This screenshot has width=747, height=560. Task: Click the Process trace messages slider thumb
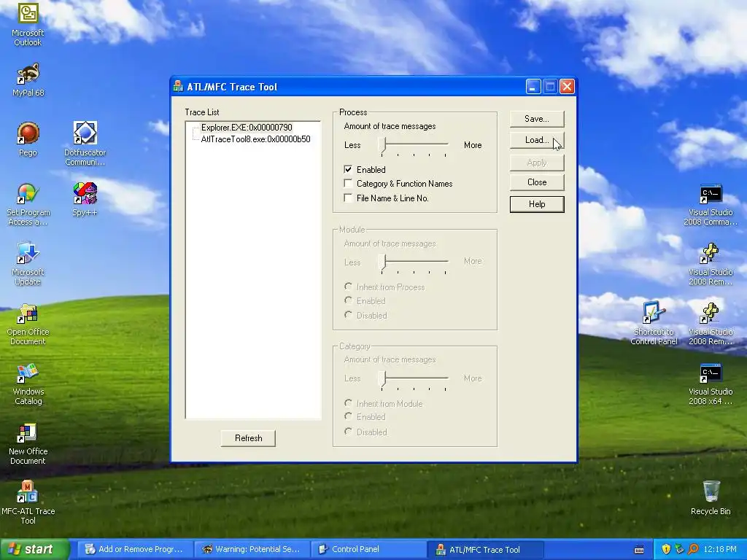click(382, 145)
